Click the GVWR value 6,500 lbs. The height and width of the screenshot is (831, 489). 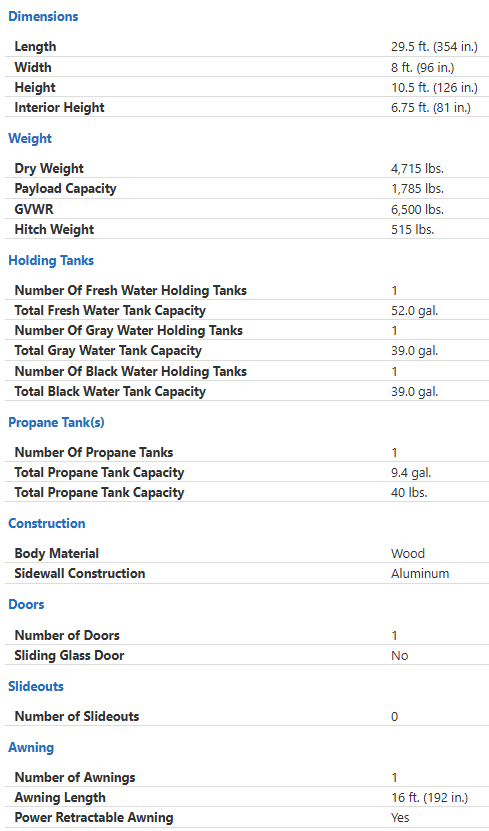(417, 209)
